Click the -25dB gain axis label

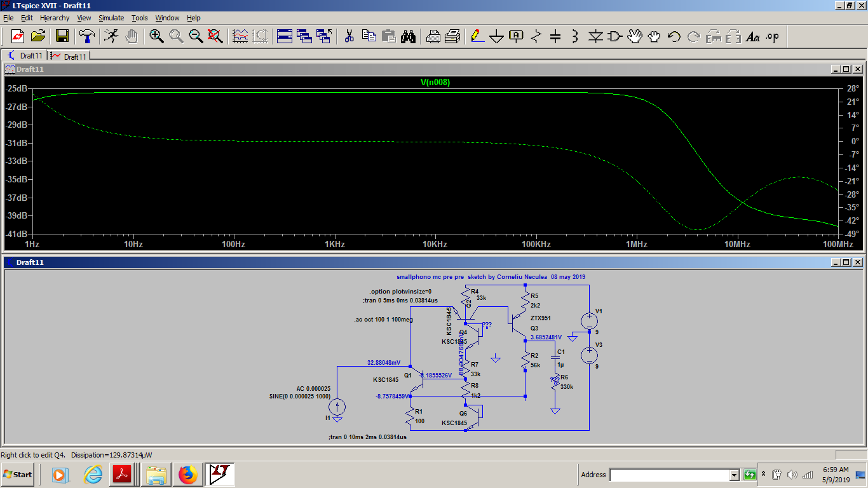click(x=17, y=88)
